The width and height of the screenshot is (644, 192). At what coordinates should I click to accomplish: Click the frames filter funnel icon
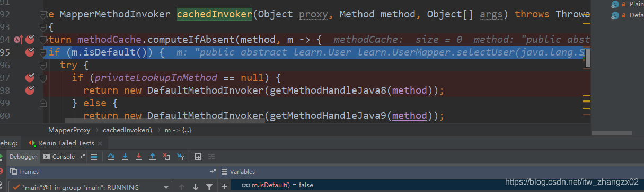(x=209, y=187)
